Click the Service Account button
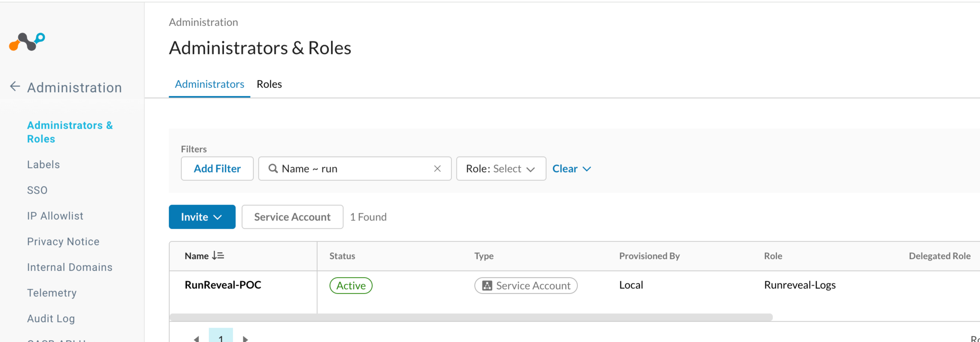This screenshot has width=980, height=342. pos(292,217)
